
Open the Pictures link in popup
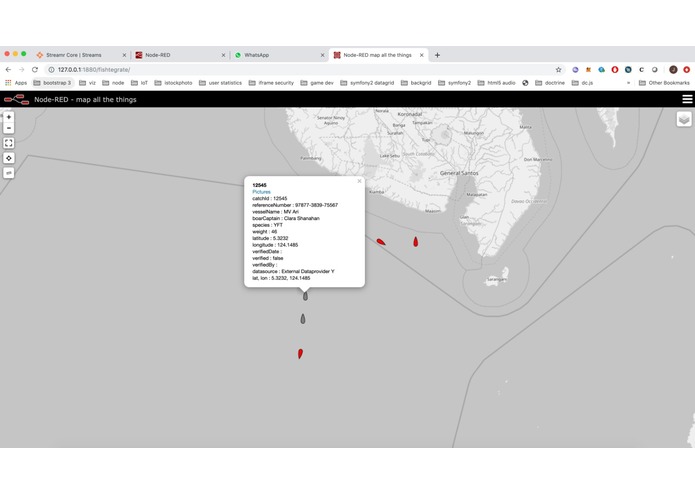coord(261,192)
